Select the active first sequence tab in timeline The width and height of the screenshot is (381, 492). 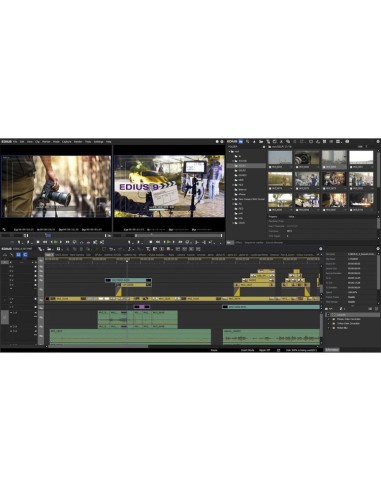click(49, 255)
